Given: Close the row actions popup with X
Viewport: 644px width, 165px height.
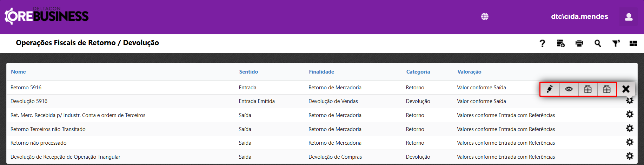Looking at the screenshot, I should pos(626,89).
